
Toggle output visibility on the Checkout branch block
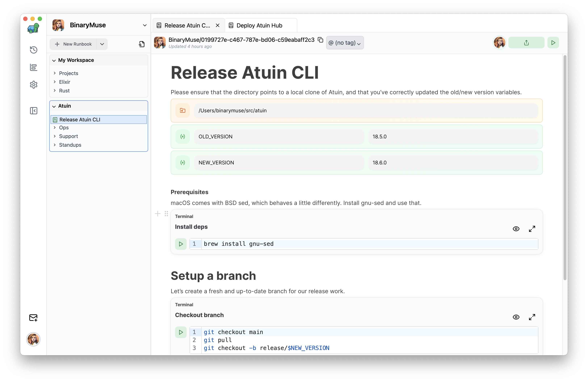pos(516,317)
